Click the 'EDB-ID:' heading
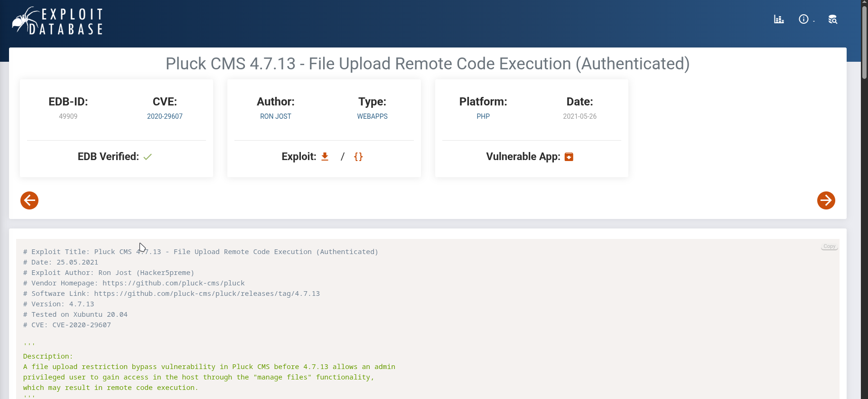The image size is (868, 399). [x=68, y=102]
